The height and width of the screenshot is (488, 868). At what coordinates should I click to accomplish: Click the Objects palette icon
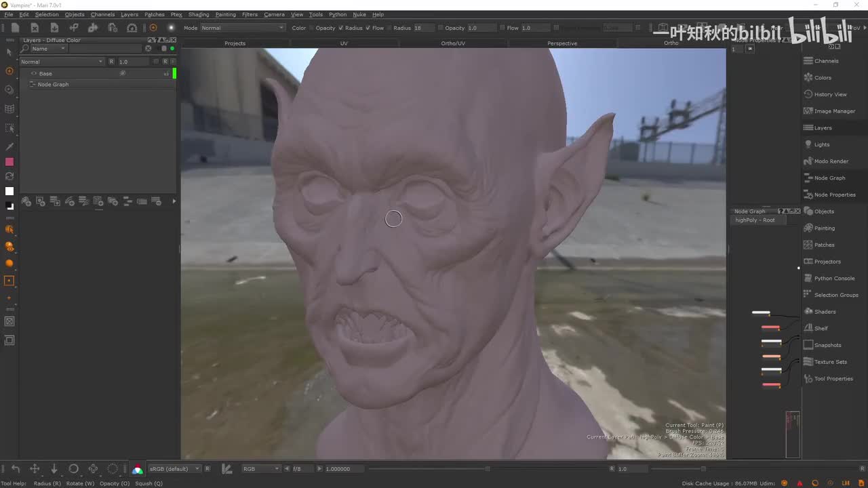pos(808,211)
